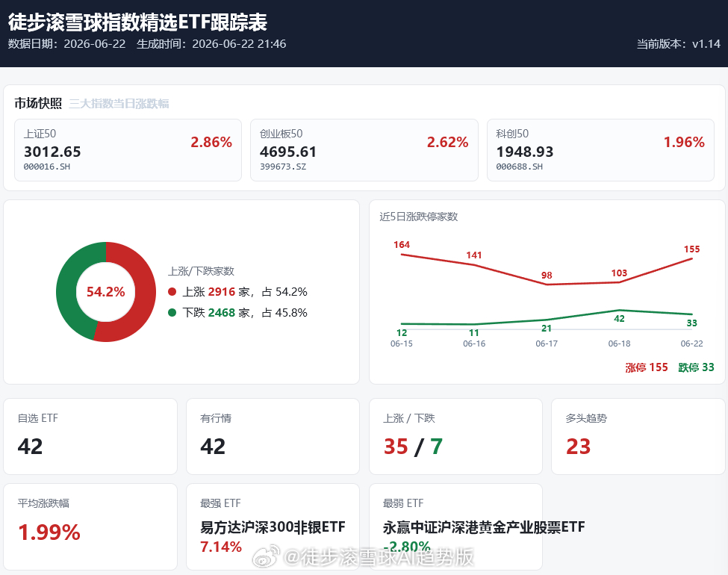Click the green 11 data point label
Viewport: 728px width, 575px height.
pyautogui.click(x=474, y=332)
